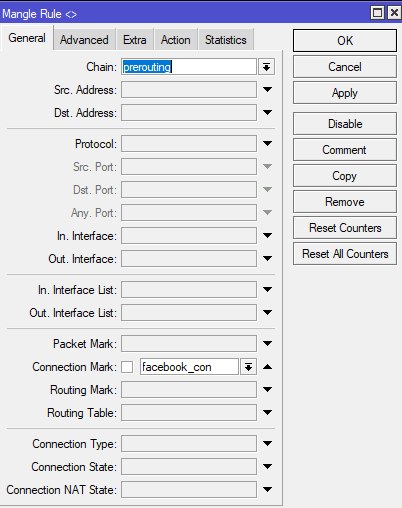This screenshot has height=508, width=402.
Task: Apply the mangle rule changes
Action: coord(345,93)
